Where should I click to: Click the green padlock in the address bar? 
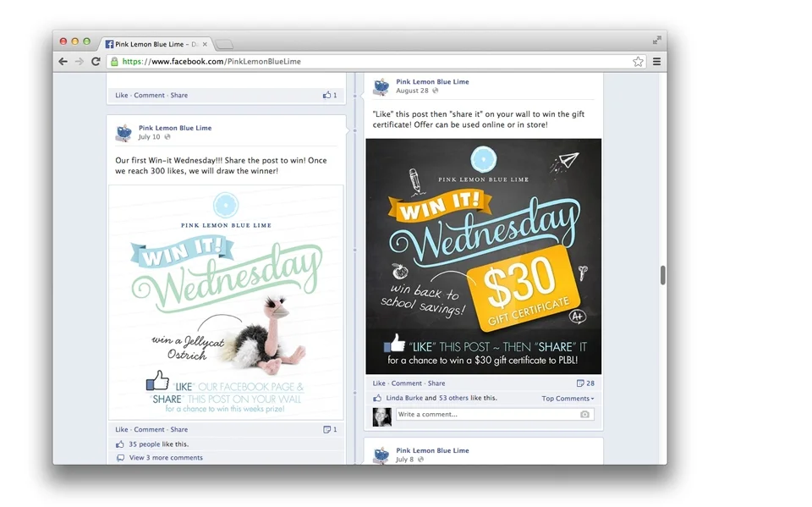click(114, 62)
